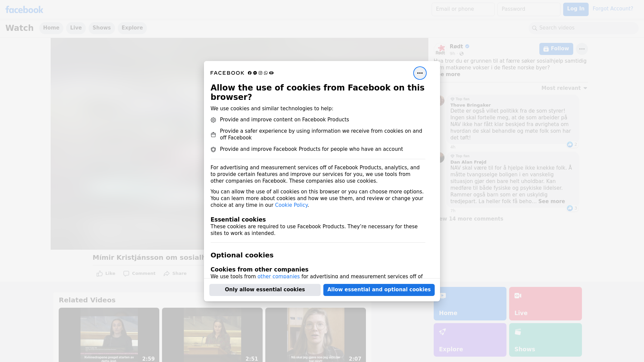This screenshot has height=362, width=644.
Task: Click the Like thumbs-up icon under video
Action: tap(100, 274)
